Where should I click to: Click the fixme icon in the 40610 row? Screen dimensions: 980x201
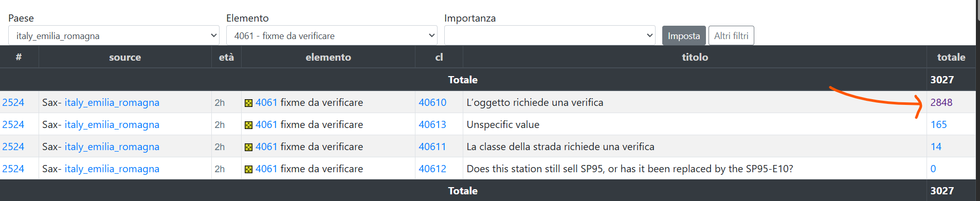(x=248, y=103)
